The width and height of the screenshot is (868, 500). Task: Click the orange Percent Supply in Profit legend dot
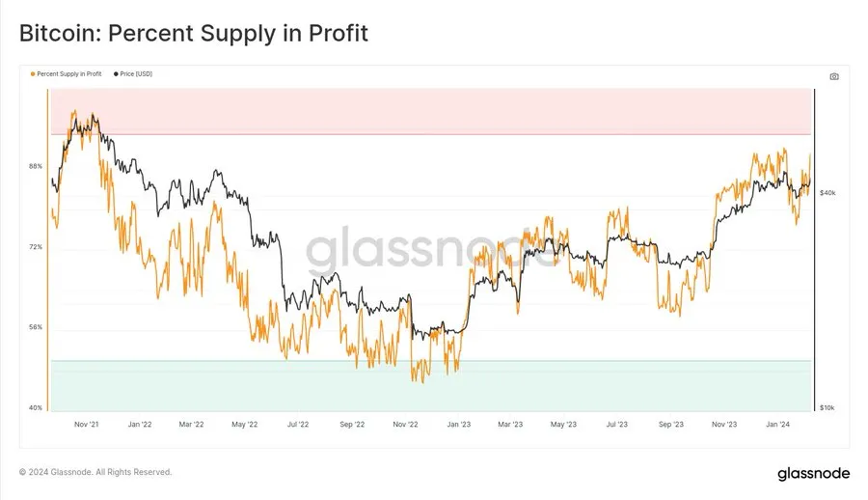[x=34, y=73]
